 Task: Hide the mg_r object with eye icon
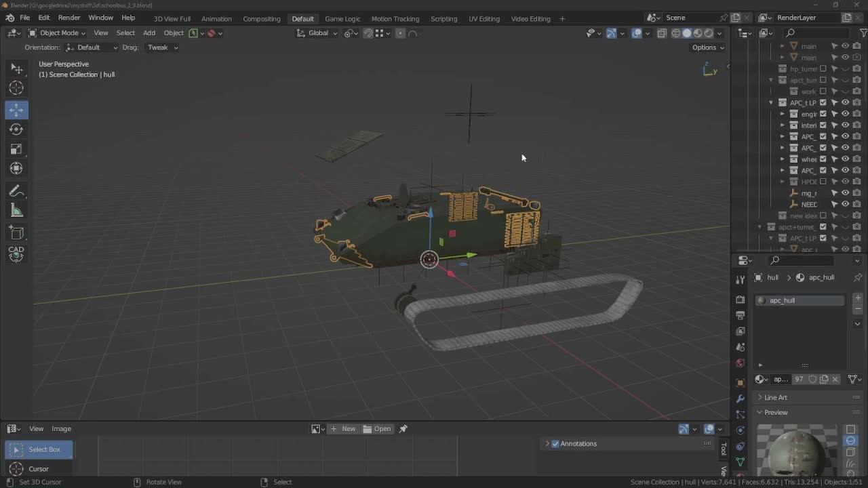click(x=846, y=193)
